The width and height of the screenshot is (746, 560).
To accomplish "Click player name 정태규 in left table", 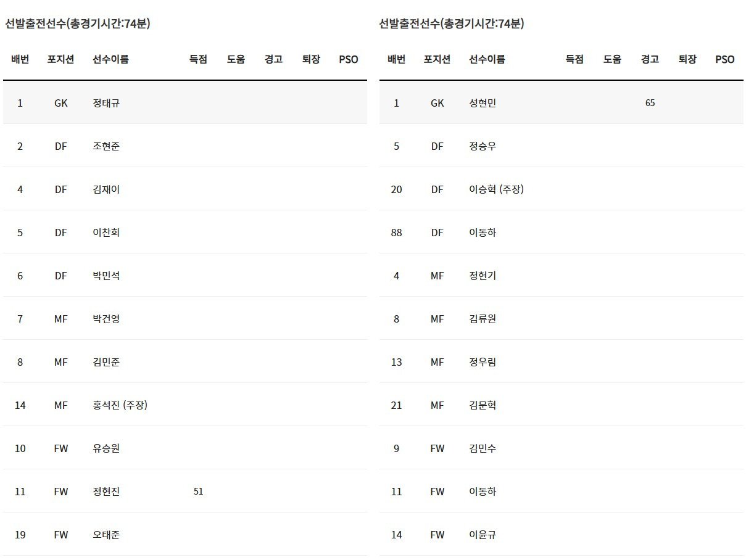I will 106,103.
